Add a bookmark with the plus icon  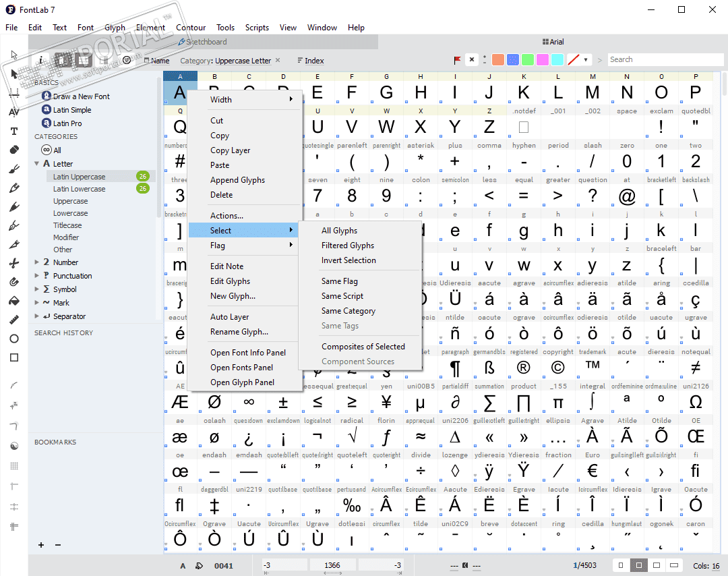(41, 545)
